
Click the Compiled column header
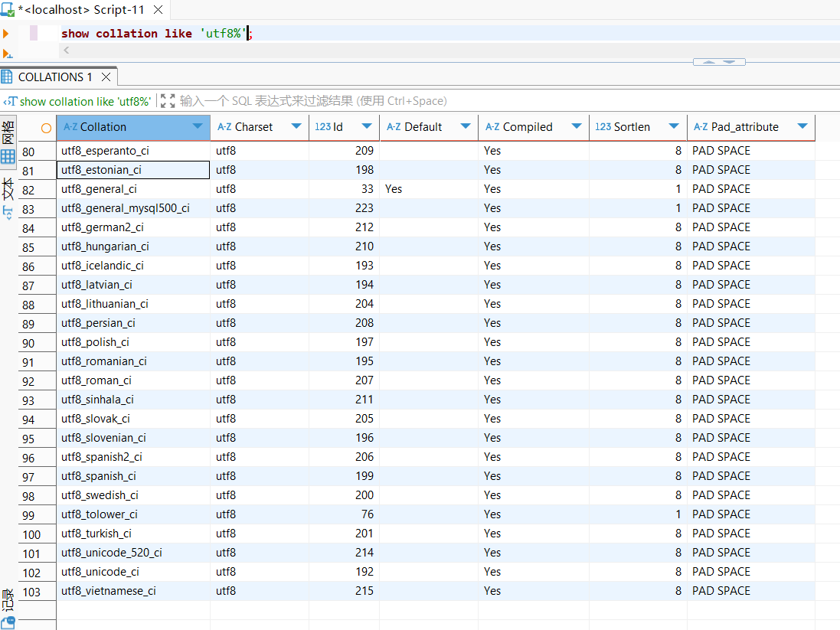click(x=527, y=127)
